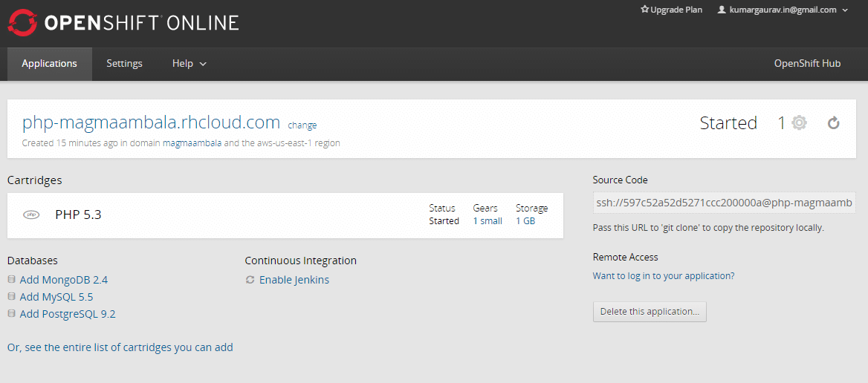The width and height of the screenshot is (868, 383).
Task: Open the Applications tab
Action: pos(49,64)
